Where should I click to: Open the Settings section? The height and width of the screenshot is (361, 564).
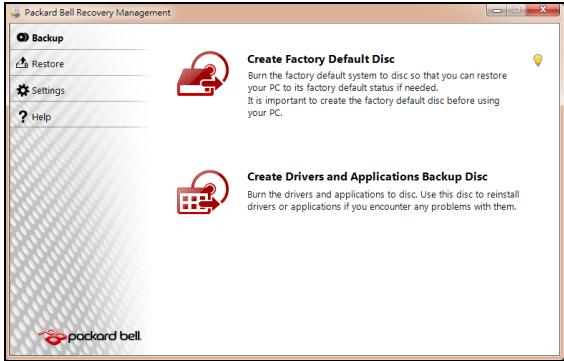tap(79, 90)
